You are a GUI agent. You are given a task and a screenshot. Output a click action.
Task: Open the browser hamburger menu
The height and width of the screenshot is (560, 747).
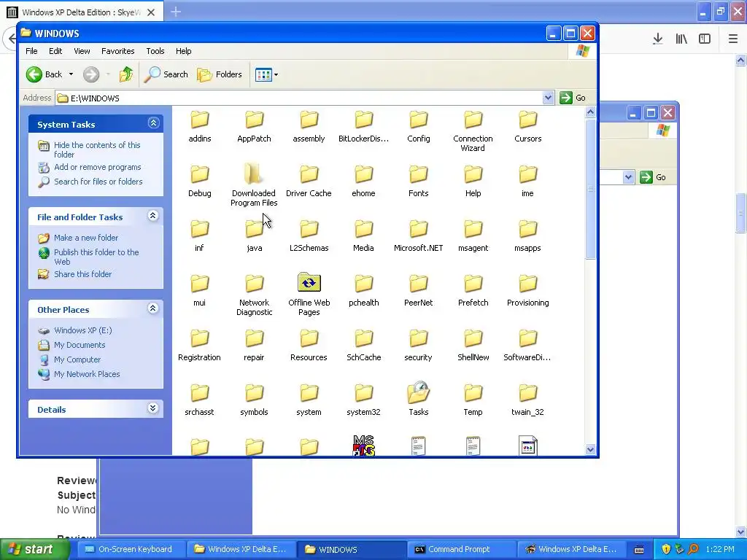click(x=732, y=39)
